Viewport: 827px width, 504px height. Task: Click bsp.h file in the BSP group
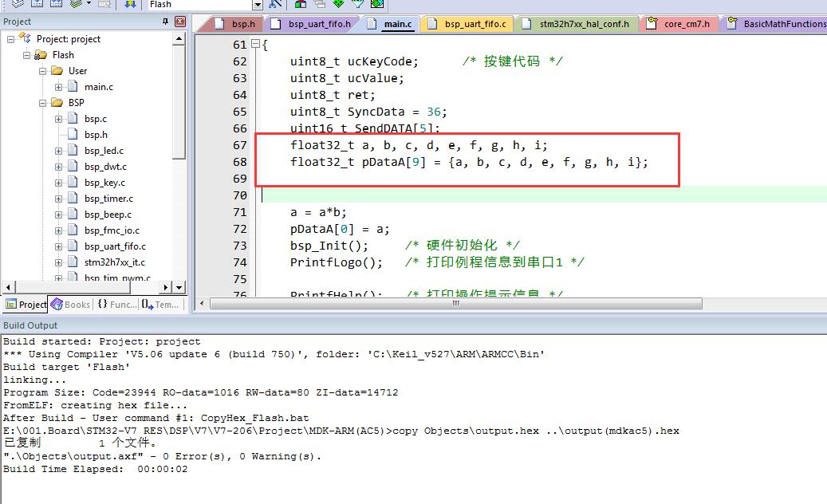pos(96,135)
